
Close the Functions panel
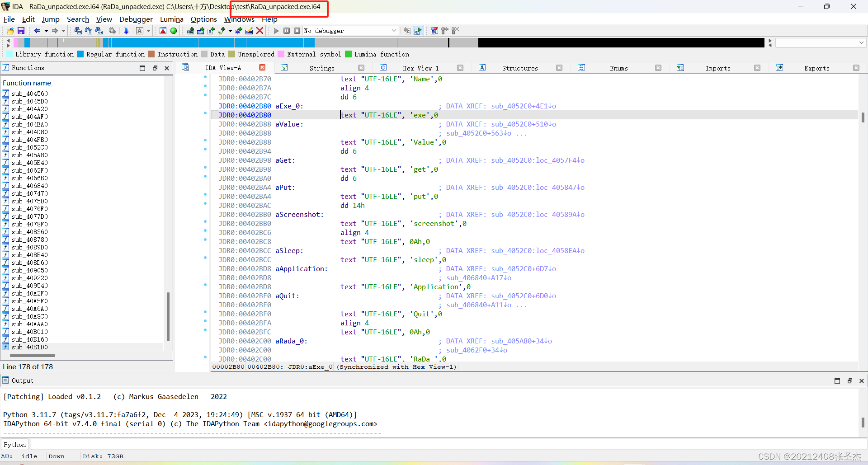167,68
